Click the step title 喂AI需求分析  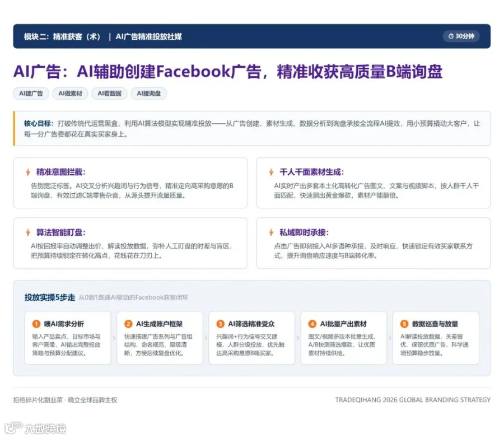point(64,324)
